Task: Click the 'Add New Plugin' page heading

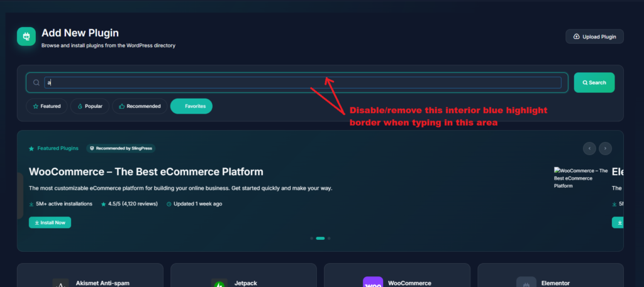Action: tap(80, 33)
